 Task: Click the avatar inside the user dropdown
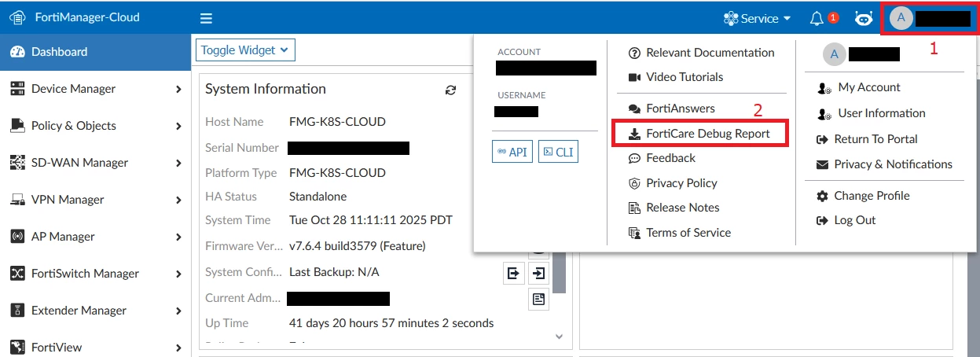click(834, 54)
